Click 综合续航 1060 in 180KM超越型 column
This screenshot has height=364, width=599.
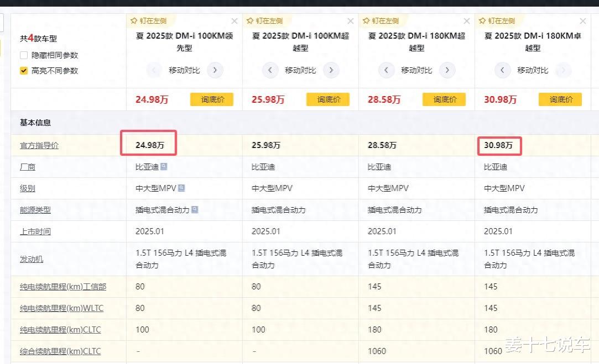click(377, 351)
